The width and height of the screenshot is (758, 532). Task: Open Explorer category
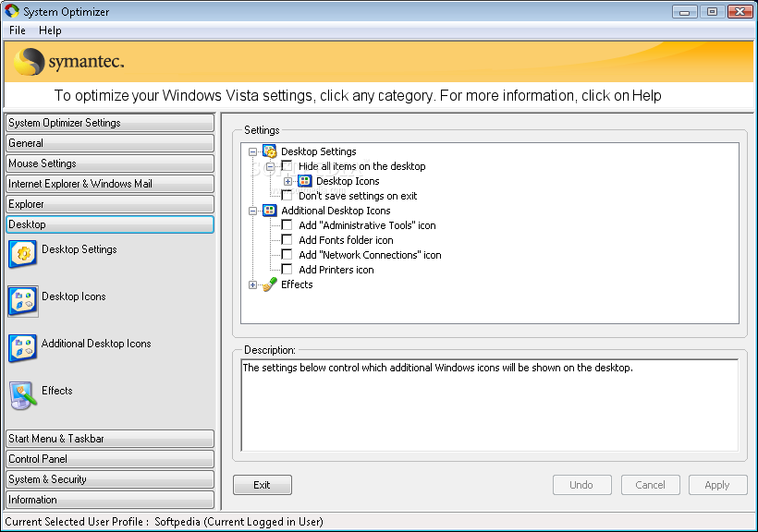tap(110, 204)
